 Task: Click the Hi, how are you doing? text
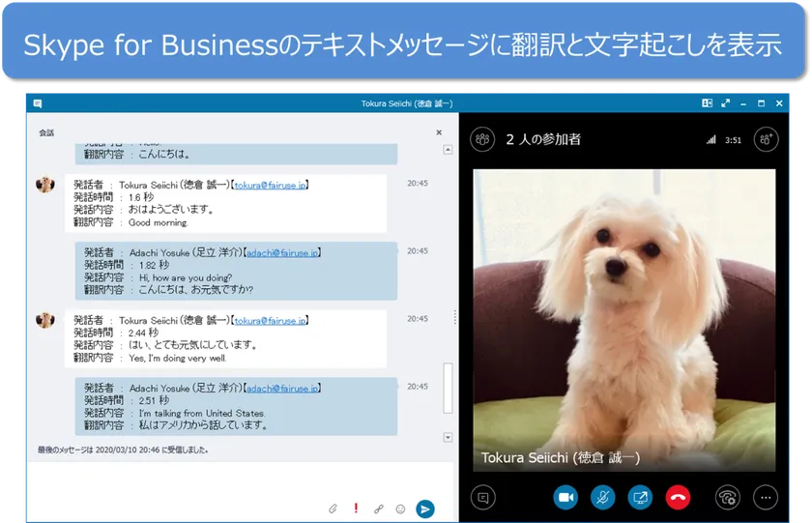(186, 278)
